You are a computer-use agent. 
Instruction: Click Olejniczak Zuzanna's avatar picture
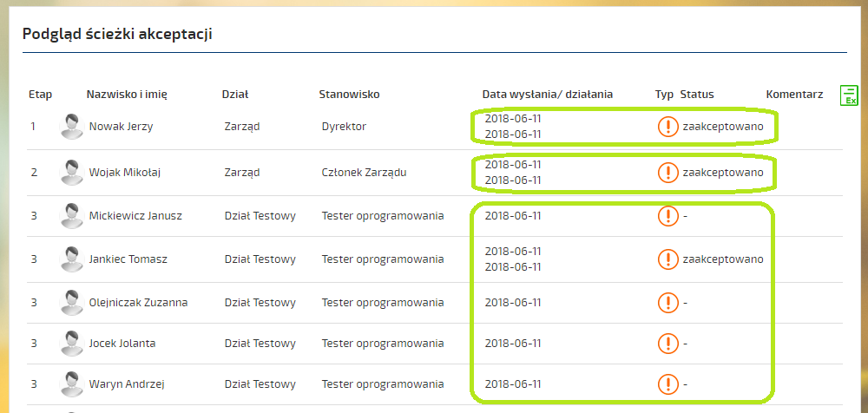(x=71, y=302)
